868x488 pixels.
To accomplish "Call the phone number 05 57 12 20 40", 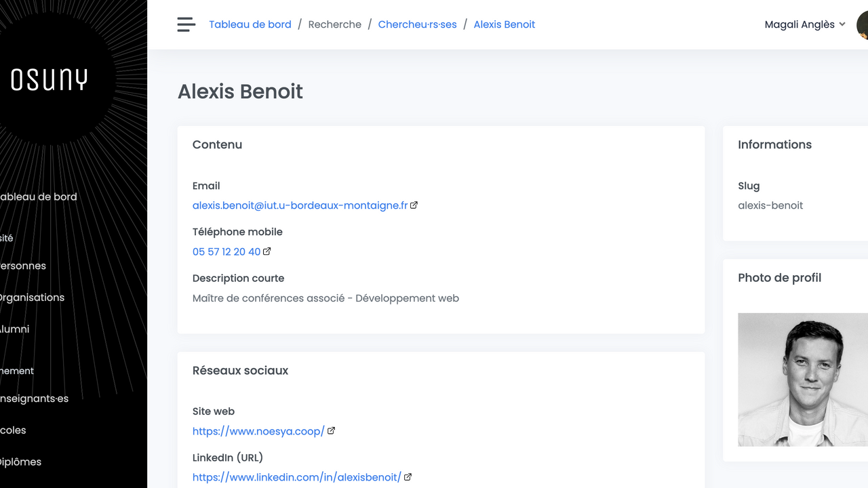I will [x=226, y=251].
